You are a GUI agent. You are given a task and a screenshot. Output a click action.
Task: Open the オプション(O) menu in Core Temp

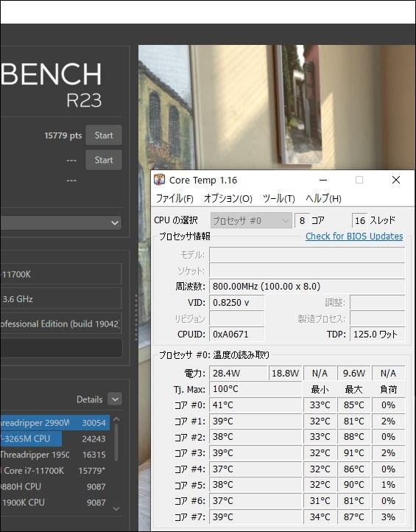228,198
